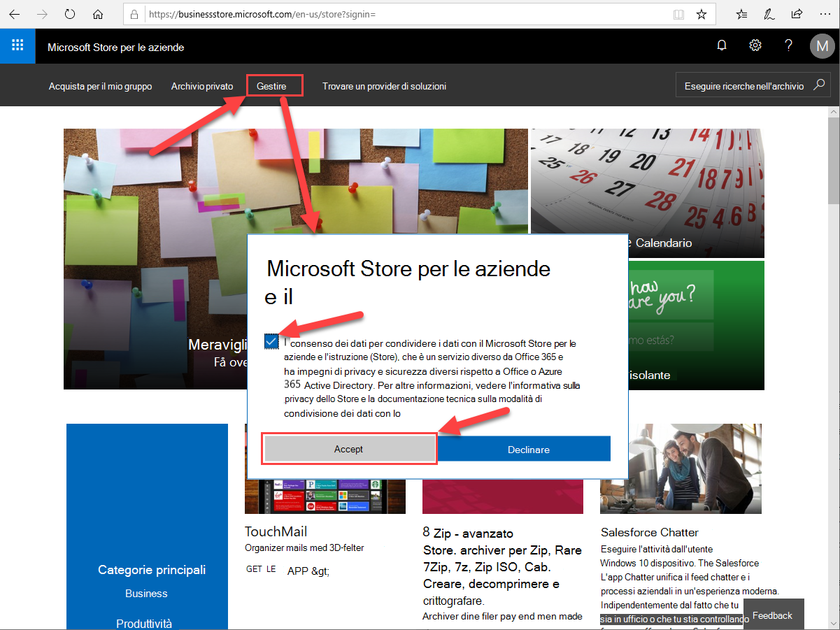
Task: Click the search magnifier icon
Action: click(x=818, y=84)
